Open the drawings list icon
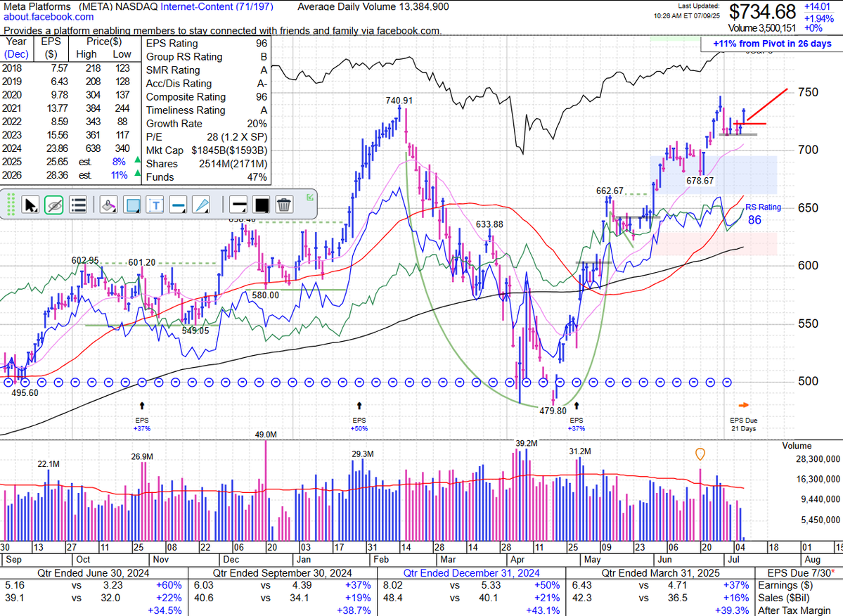 pyautogui.click(x=78, y=205)
